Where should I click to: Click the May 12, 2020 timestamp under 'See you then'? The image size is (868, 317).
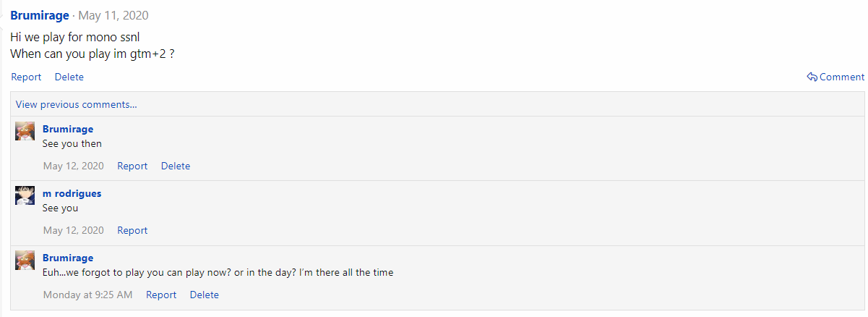click(74, 166)
